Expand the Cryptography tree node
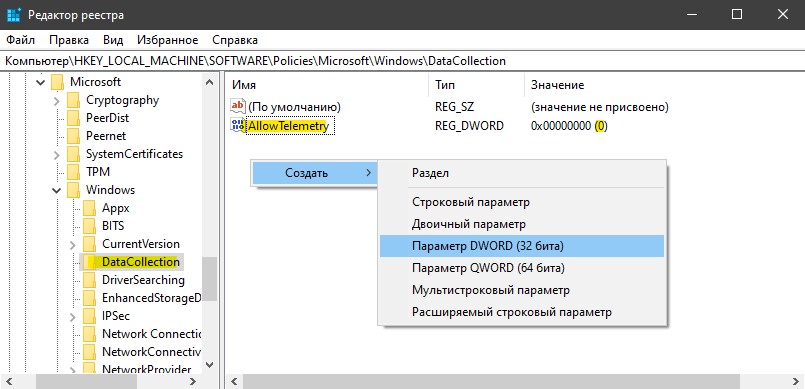 pos(57,100)
